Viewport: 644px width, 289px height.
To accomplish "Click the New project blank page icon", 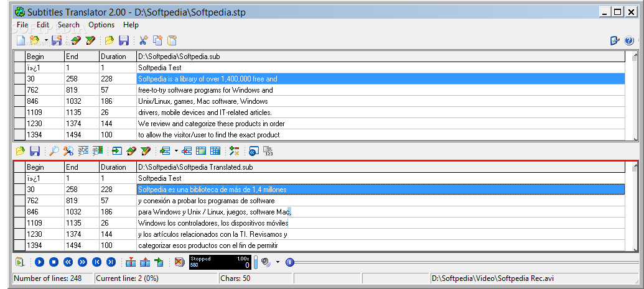I will click(x=21, y=40).
